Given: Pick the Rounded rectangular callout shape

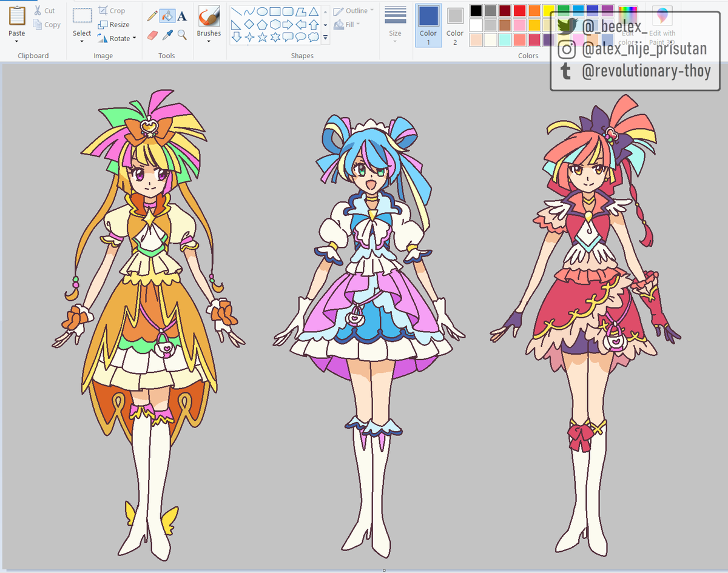Looking at the screenshot, I should pos(288,37).
